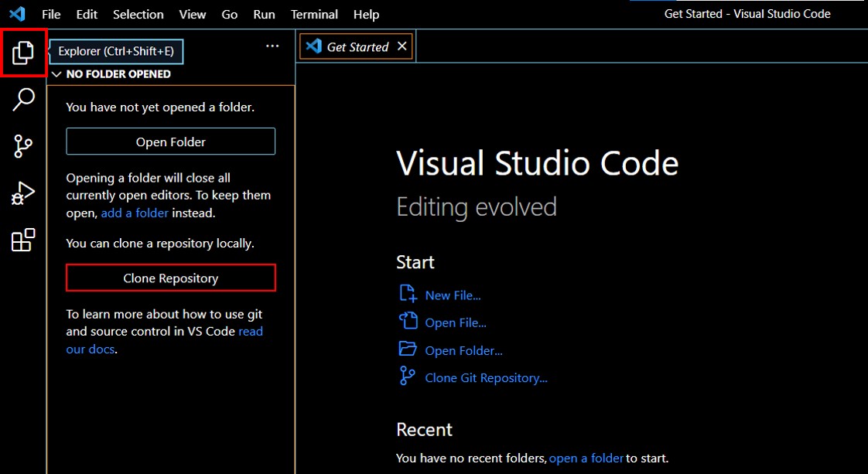Screen dimensions: 868x474
Task: Select the Get Started tab
Action: pos(357,47)
